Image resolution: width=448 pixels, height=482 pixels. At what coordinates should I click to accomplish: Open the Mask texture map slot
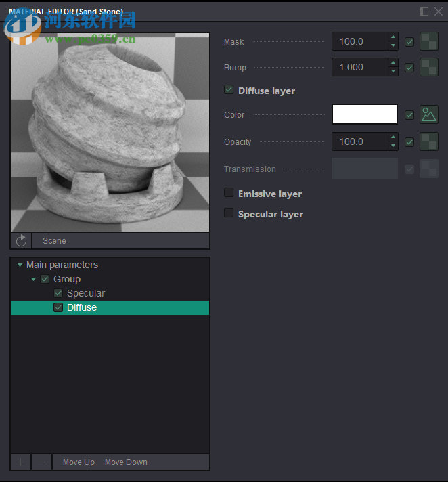[x=429, y=41]
